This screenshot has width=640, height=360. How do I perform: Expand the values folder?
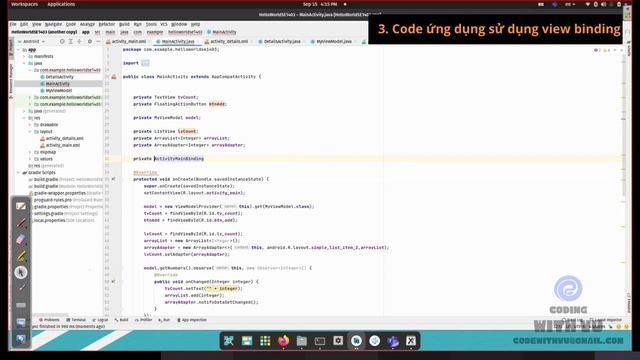30,159
